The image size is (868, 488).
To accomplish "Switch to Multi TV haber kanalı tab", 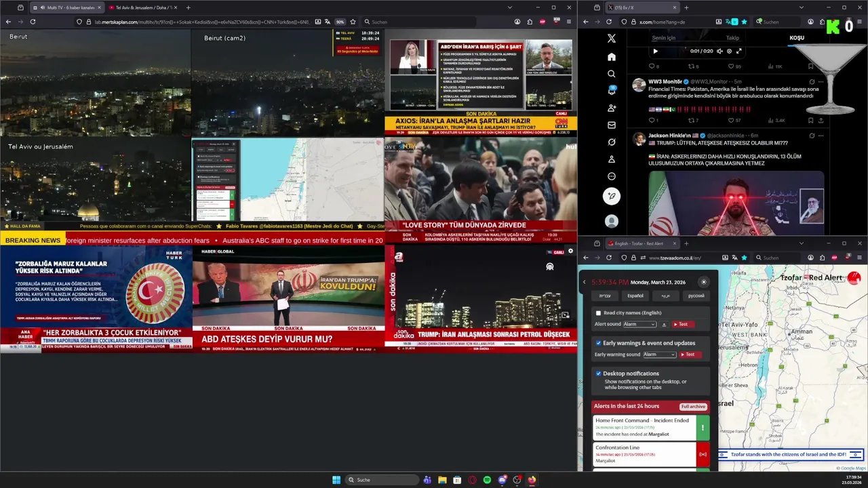I will tap(67, 7).
